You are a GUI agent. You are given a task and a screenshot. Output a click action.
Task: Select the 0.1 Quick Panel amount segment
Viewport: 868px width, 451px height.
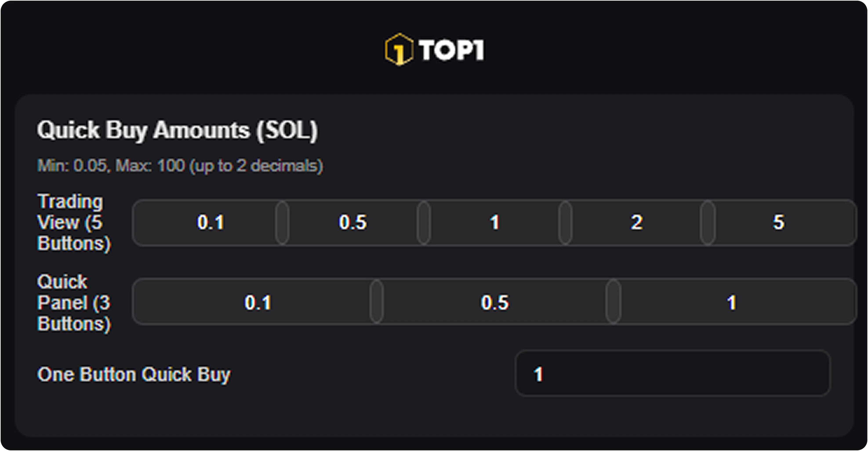click(x=258, y=303)
